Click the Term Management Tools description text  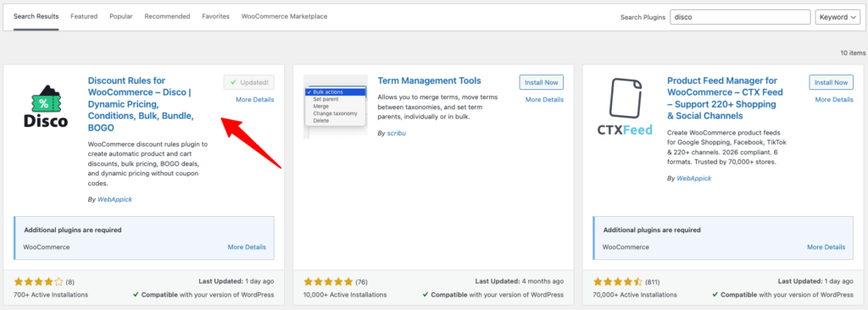438,107
